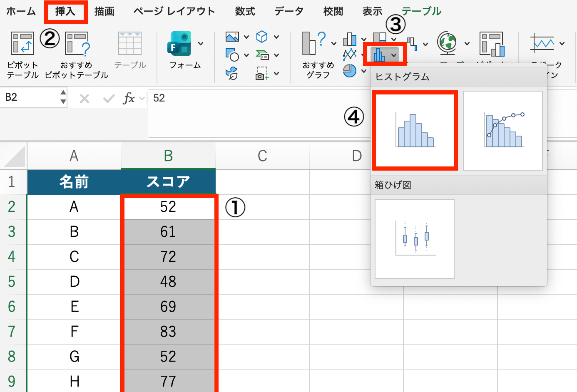The image size is (577, 392).
Task: Click the formula bar cancel X icon
Action: point(85,99)
